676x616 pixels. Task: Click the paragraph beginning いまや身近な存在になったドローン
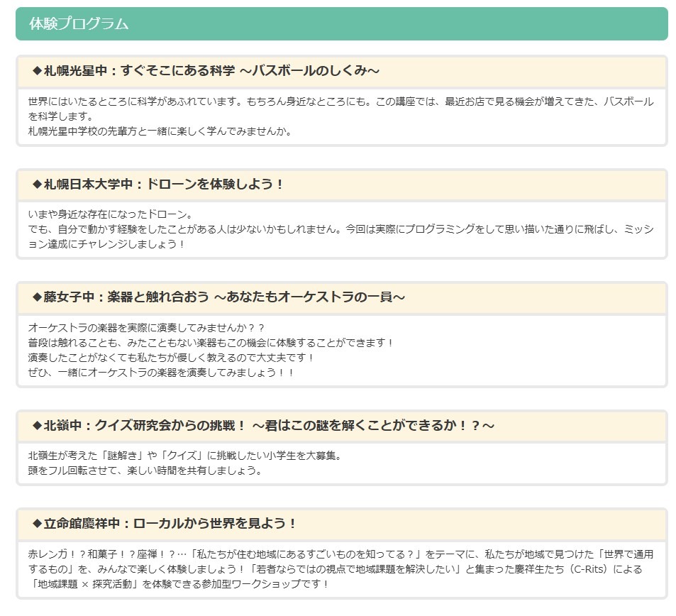pos(341,229)
